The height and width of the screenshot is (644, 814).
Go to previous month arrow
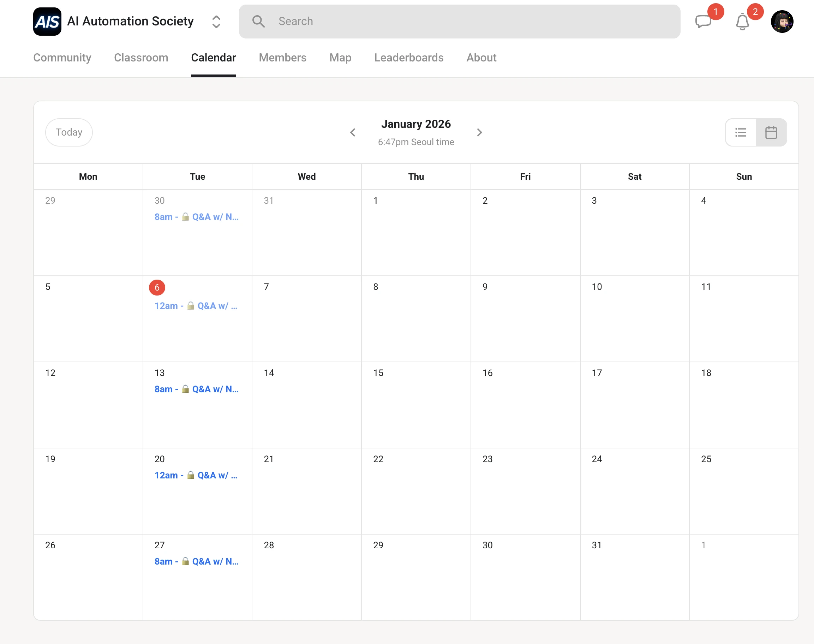point(353,132)
